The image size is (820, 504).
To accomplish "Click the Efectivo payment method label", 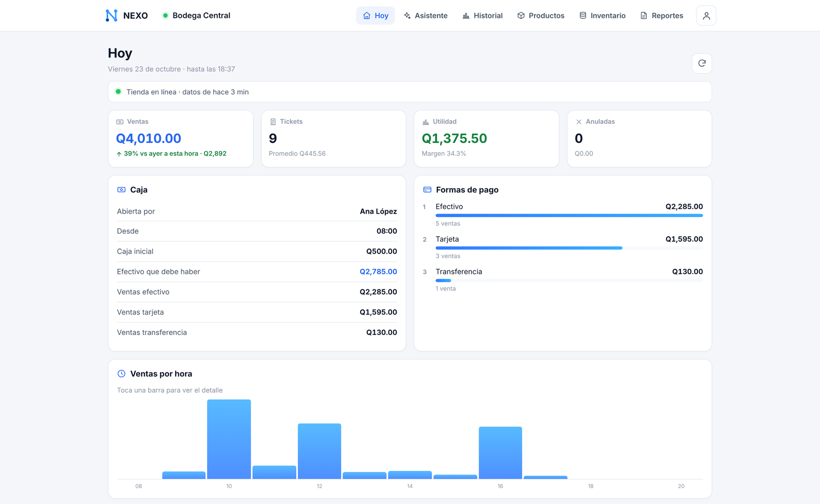I will [x=449, y=206].
